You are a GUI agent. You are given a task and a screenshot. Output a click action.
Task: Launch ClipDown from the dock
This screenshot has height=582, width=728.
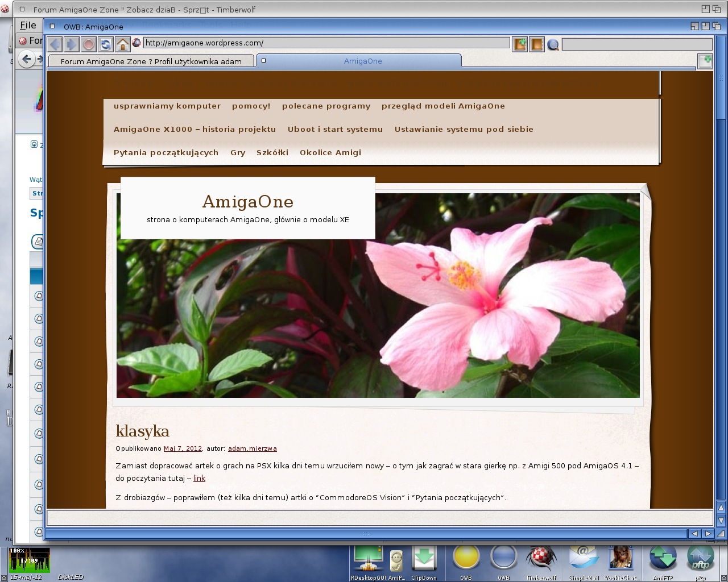pyautogui.click(x=424, y=563)
